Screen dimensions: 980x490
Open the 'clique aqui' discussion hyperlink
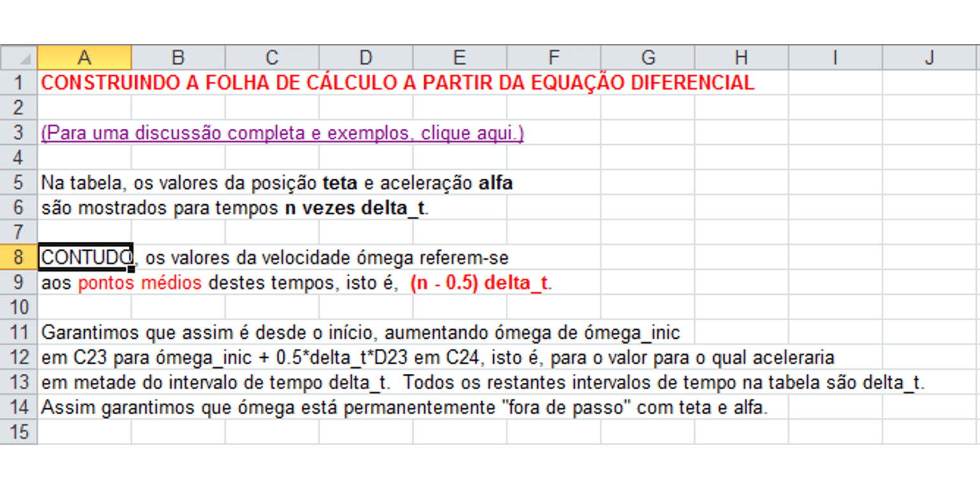tap(282, 133)
